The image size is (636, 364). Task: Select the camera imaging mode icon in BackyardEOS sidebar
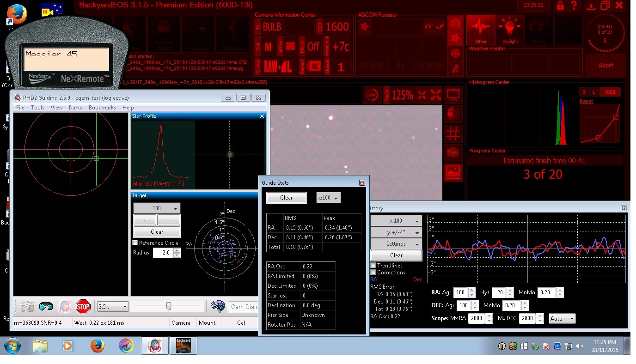[x=455, y=23]
